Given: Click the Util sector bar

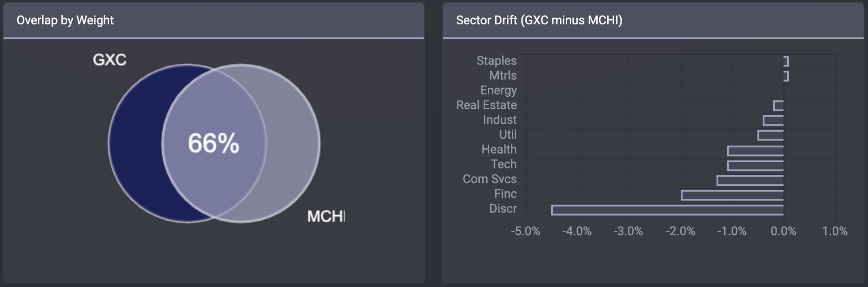Looking at the screenshot, I should [x=770, y=135].
